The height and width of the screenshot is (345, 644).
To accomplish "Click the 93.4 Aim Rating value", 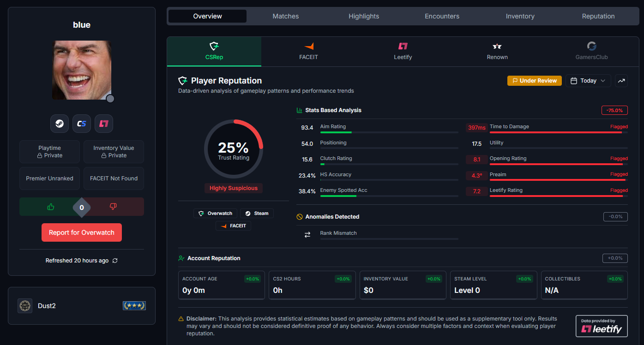I will click(307, 128).
